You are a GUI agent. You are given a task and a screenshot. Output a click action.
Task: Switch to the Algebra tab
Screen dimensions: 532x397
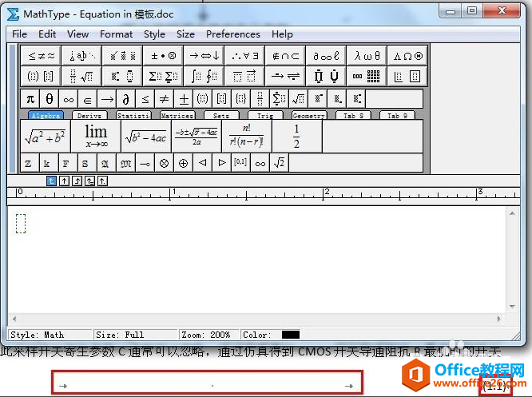coord(46,115)
